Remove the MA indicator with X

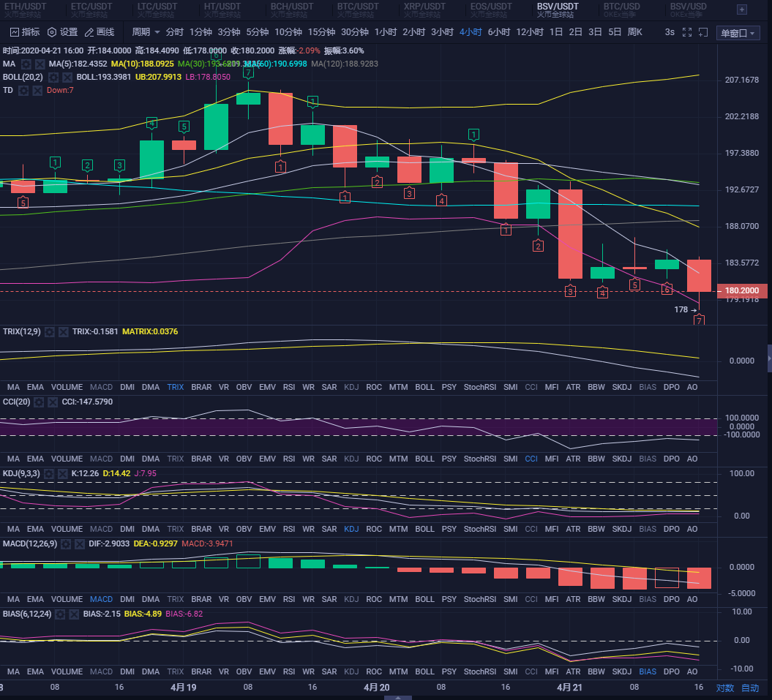(40, 64)
